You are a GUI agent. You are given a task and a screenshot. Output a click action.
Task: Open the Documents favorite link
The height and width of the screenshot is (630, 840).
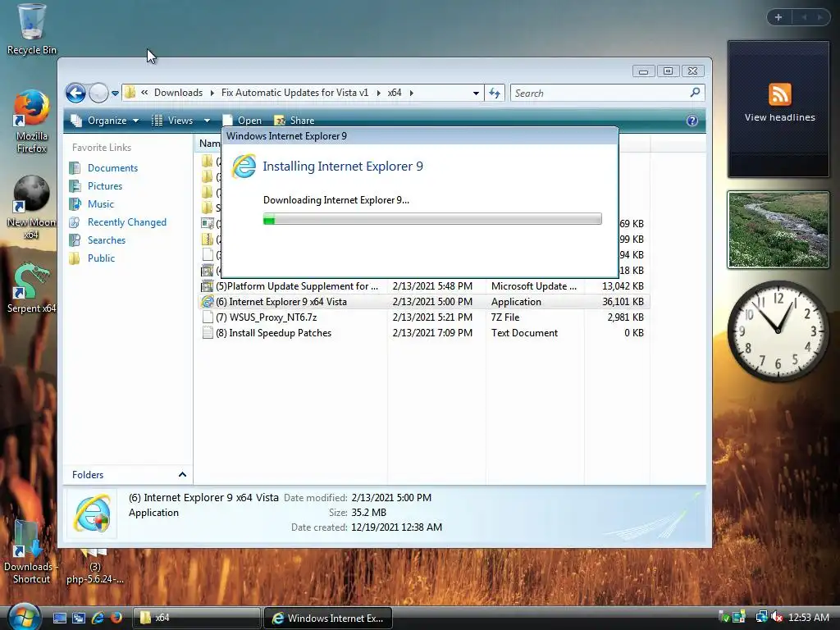coord(112,167)
